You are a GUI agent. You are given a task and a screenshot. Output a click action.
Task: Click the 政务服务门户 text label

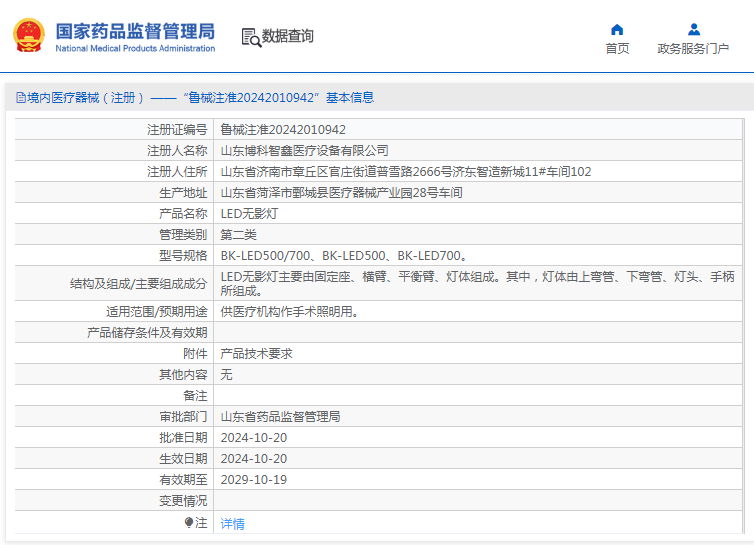[693, 49]
